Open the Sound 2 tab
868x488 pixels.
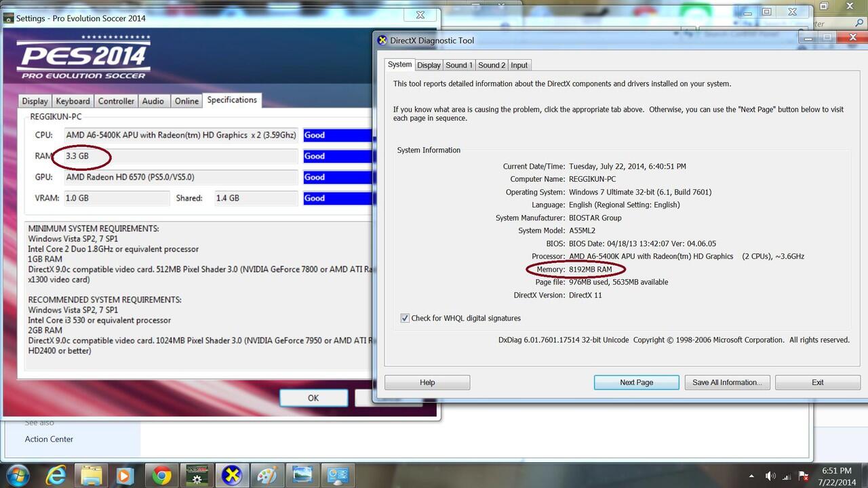coord(492,65)
